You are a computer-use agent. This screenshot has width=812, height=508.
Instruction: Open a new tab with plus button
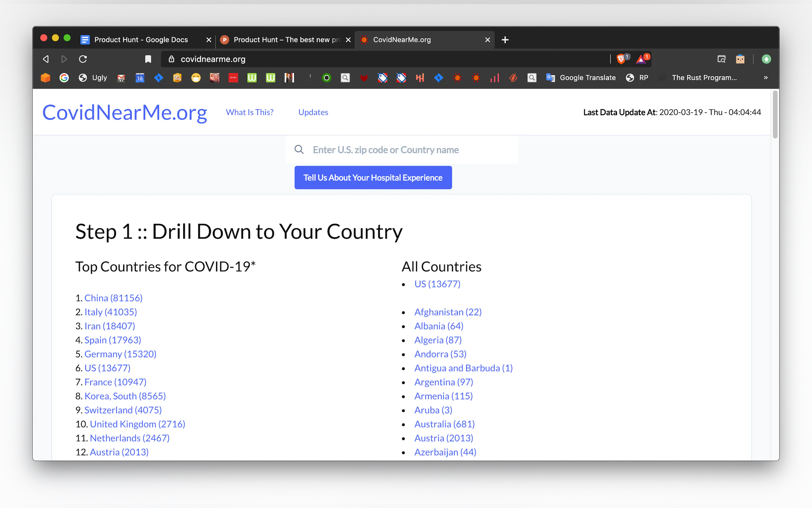point(505,40)
